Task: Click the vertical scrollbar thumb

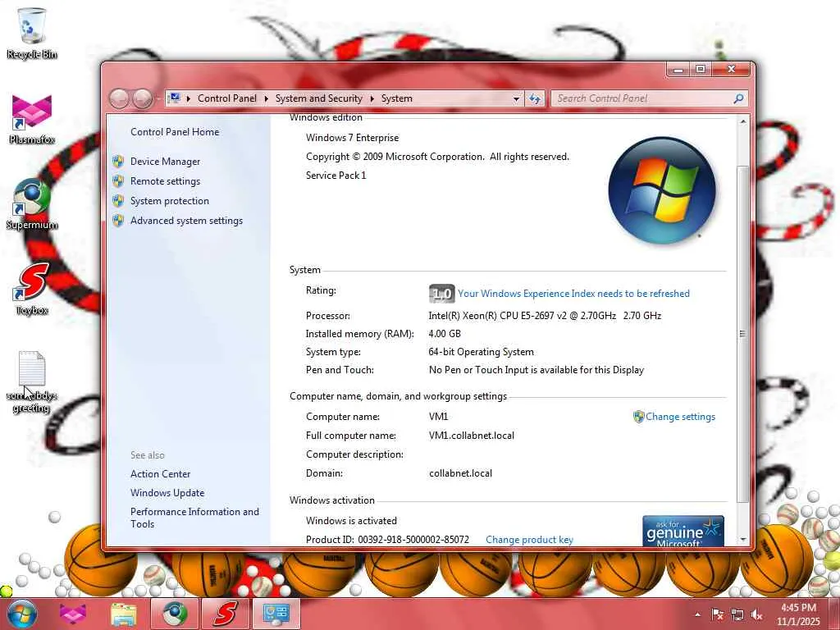Action: coord(742,334)
